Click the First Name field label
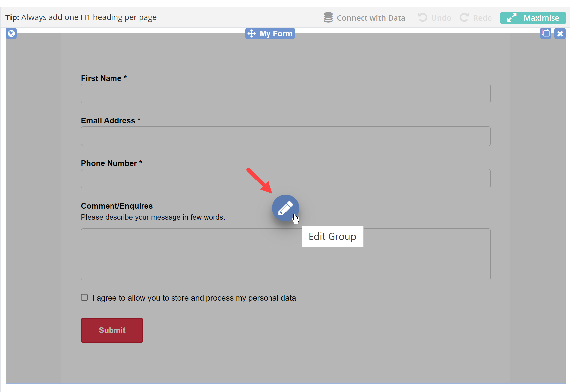Viewport: 570px width, 392px height. click(101, 78)
